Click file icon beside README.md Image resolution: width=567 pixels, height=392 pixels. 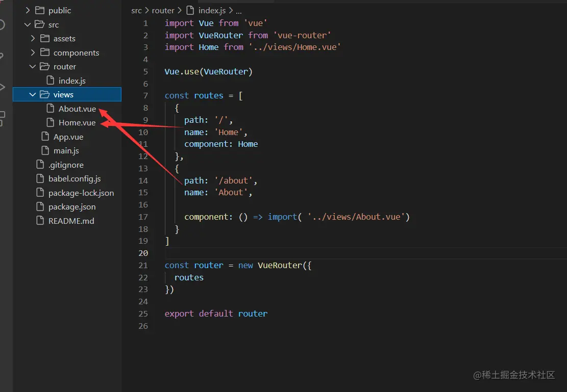pyautogui.click(x=40, y=220)
